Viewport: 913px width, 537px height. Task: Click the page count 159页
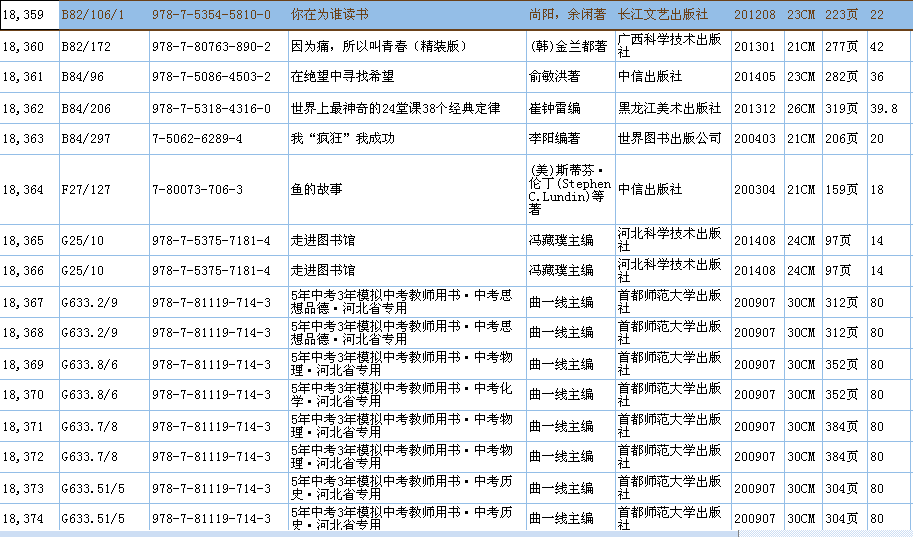(844, 189)
